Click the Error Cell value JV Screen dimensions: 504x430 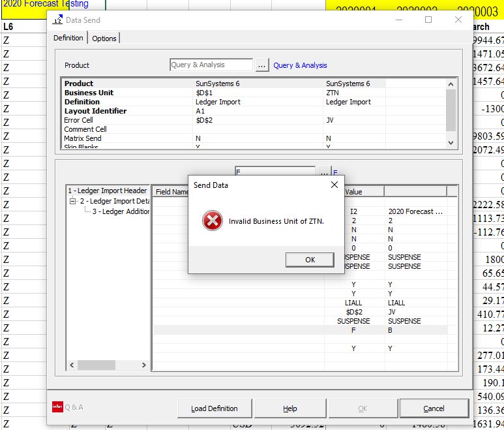tap(330, 120)
